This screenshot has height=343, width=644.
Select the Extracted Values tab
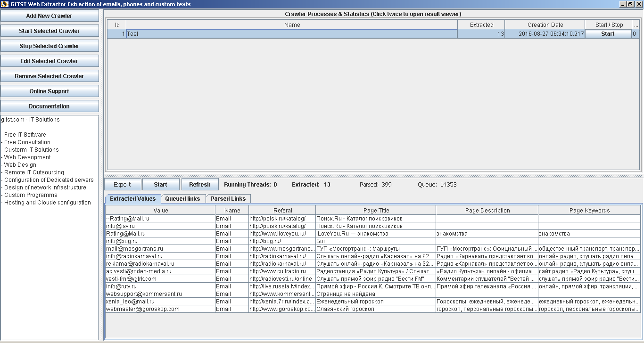(132, 198)
